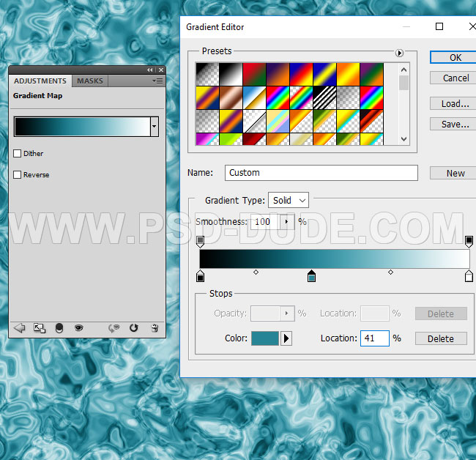Open the Adjustments panel flyout menu
This screenshot has height=460, width=476.
(x=157, y=81)
